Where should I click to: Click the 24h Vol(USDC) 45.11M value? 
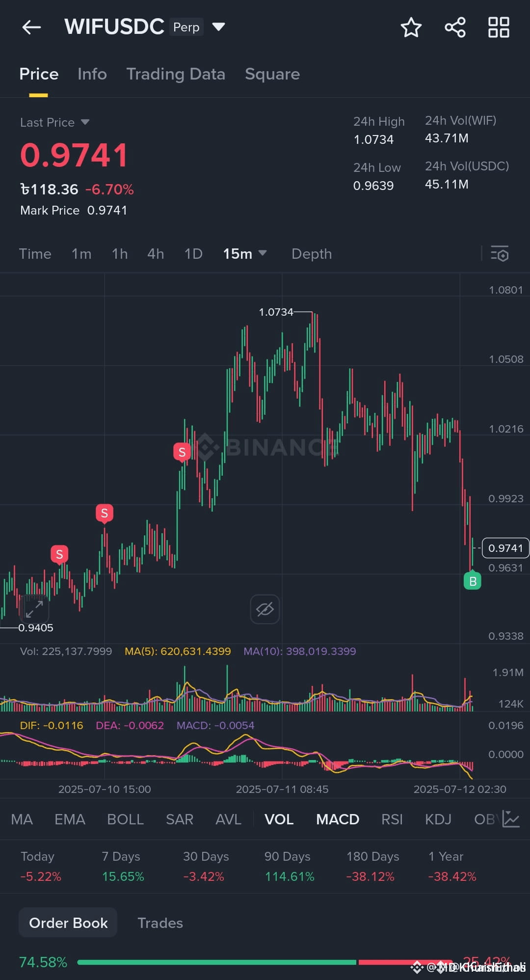coord(447,184)
